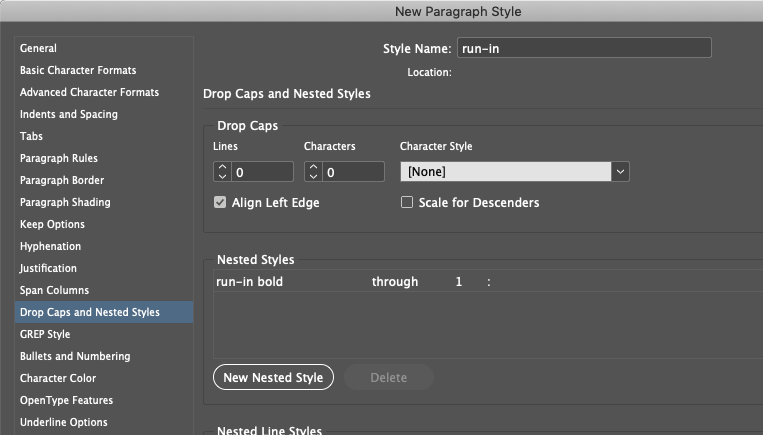Go to Bullets and Numbering section
The image size is (763, 435).
pyautogui.click(x=75, y=356)
